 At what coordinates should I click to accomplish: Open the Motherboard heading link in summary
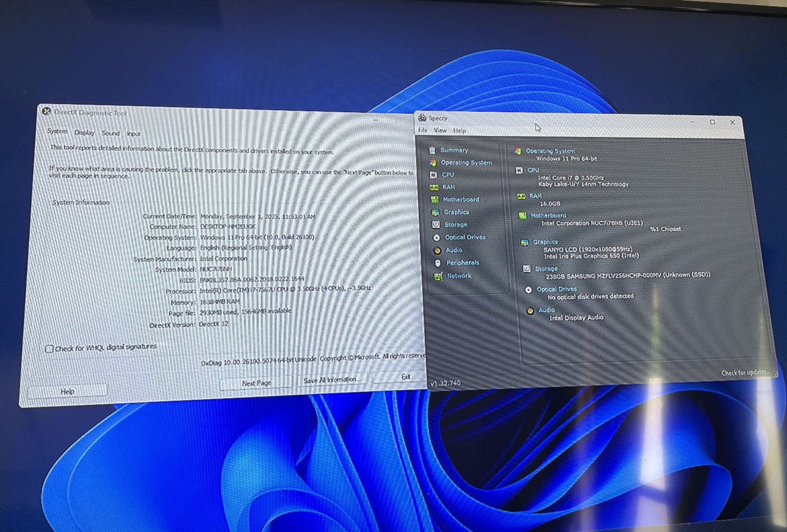[548, 216]
